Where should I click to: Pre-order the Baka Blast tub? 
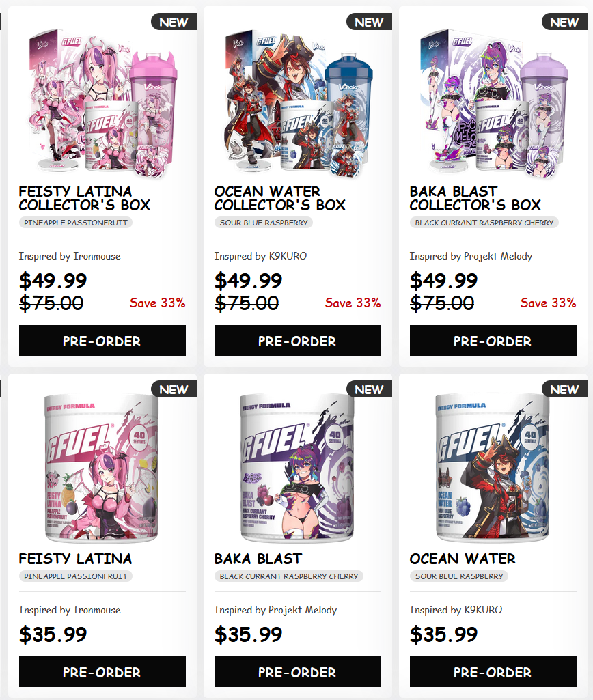(x=298, y=671)
